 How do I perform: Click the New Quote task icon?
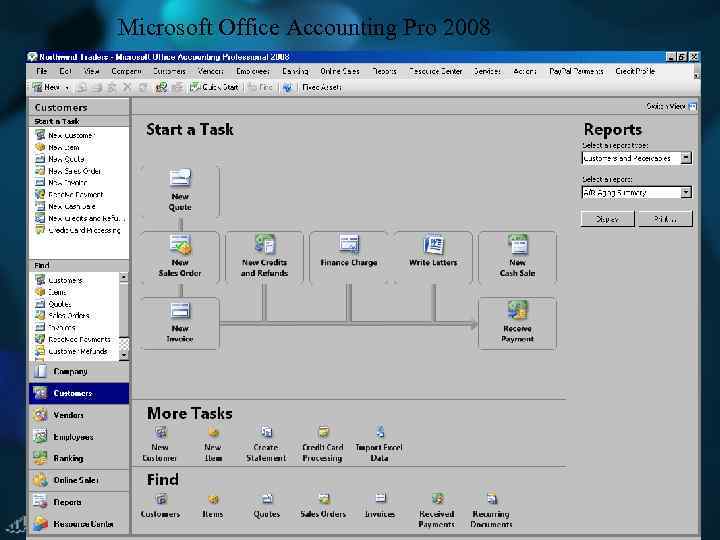(180, 177)
